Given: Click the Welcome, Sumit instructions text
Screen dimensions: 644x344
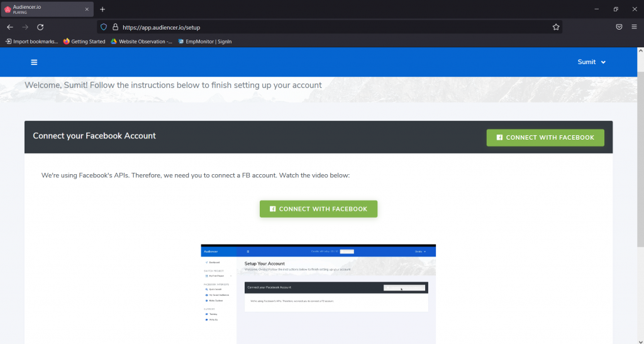Looking at the screenshot, I should [x=173, y=86].
